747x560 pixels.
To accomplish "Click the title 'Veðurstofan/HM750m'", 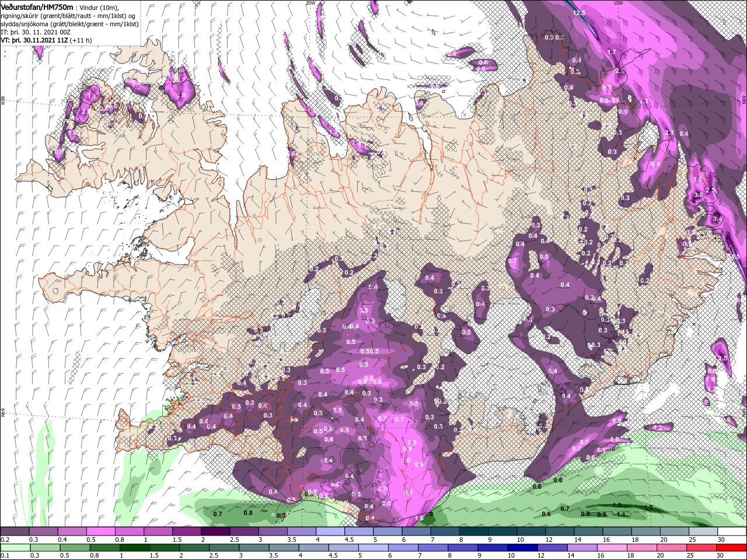I will tap(37, 6).
